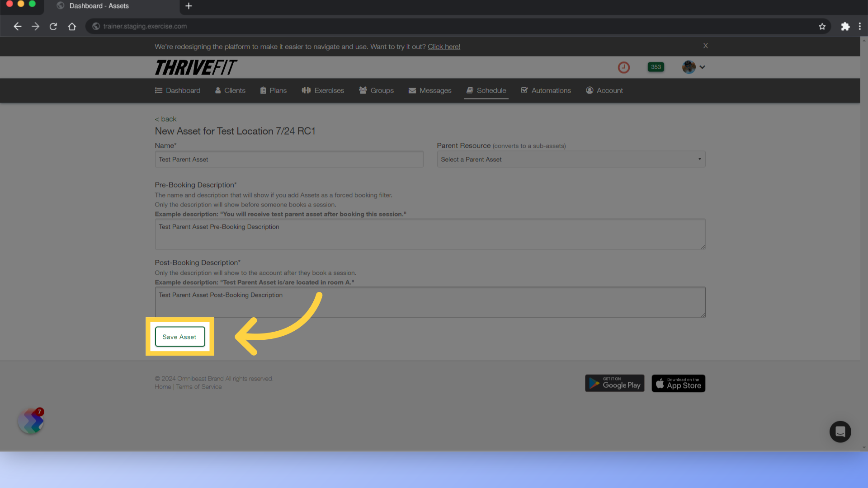Screen dimensions: 868x488
Task: Click the Dashboard navigation icon
Action: (159, 90)
